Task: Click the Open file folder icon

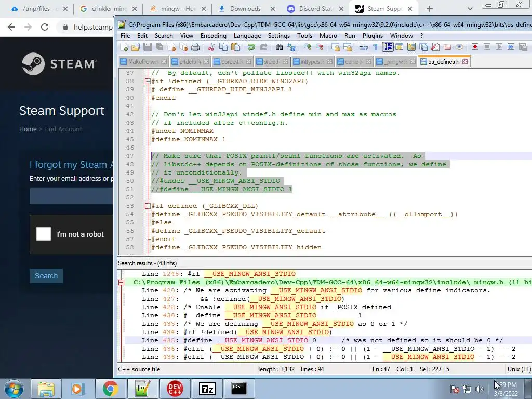Action: click(x=136, y=47)
